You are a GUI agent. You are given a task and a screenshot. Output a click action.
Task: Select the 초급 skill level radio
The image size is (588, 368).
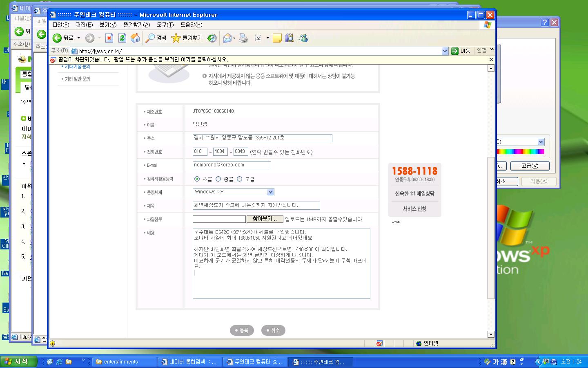click(197, 179)
